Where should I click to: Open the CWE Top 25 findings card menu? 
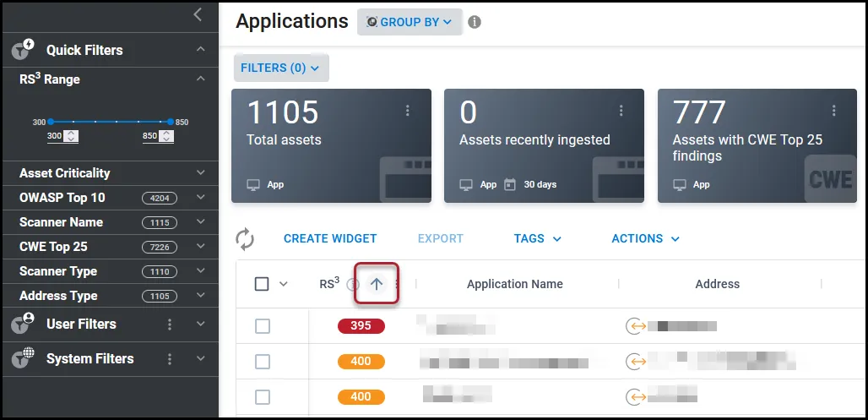click(833, 111)
